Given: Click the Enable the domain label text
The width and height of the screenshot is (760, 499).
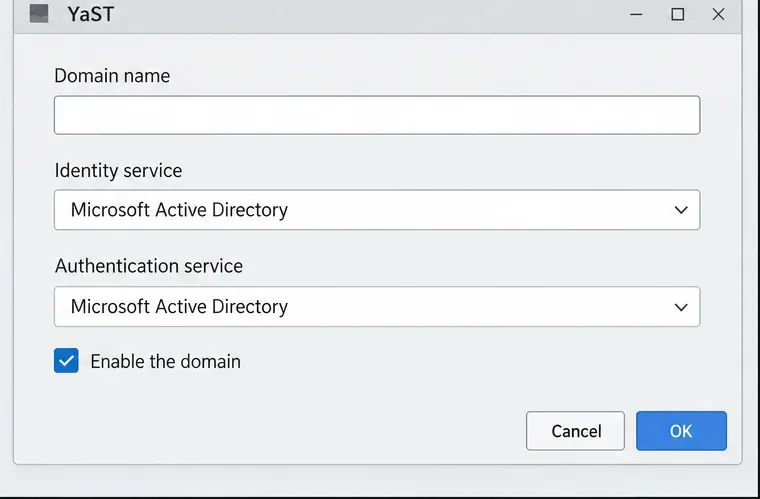Looking at the screenshot, I should click(x=165, y=361).
